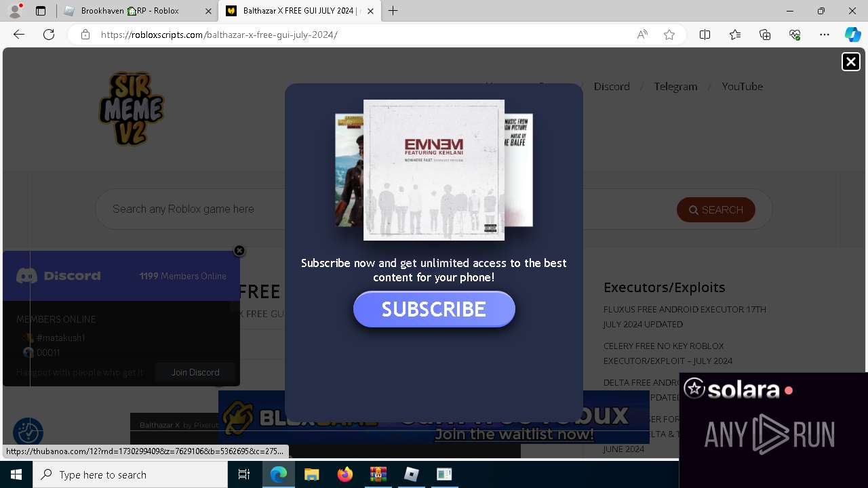Close the Brookhaven RP Roblox tab
Screen dimensions: 868x488
pos(208,11)
